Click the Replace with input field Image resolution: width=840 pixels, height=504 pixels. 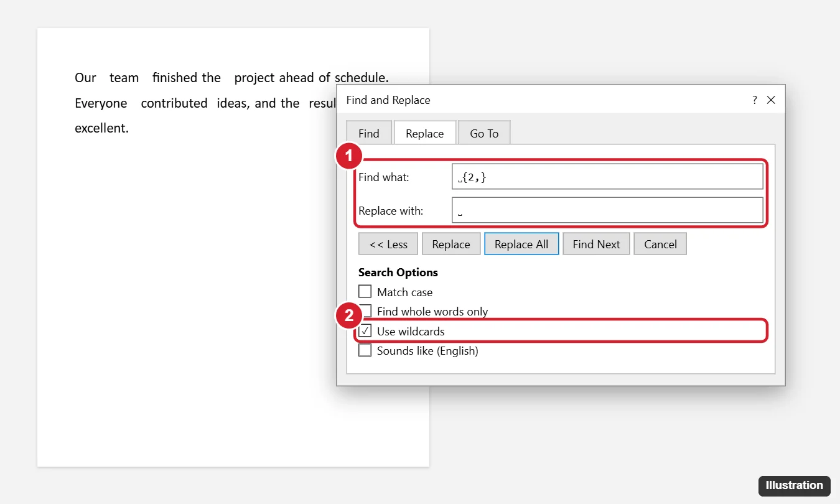607,210
